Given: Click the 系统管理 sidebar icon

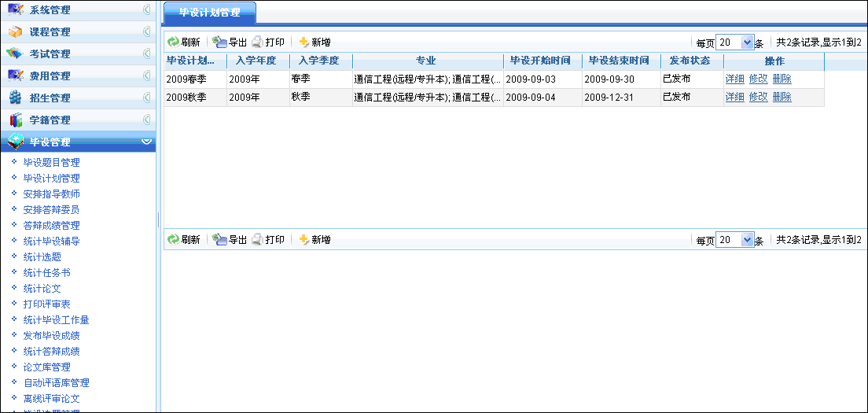Looking at the screenshot, I should pyautogui.click(x=16, y=10).
